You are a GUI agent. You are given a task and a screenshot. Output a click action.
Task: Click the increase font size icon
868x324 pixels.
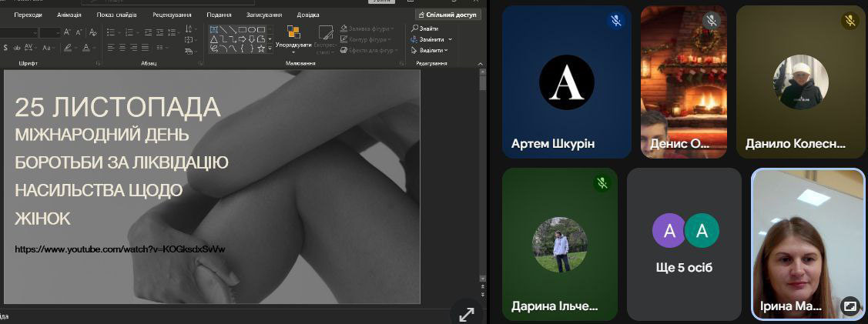coord(67,32)
